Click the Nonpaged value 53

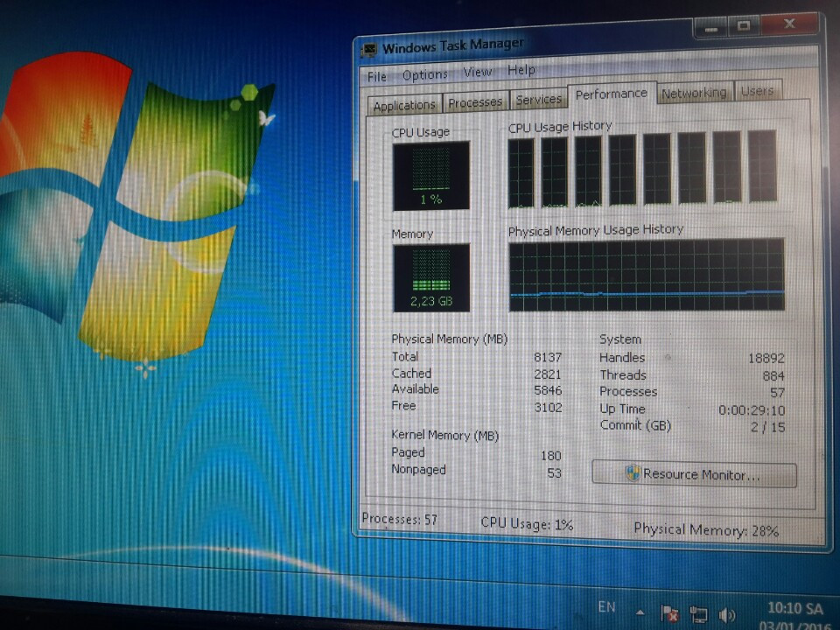point(554,473)
